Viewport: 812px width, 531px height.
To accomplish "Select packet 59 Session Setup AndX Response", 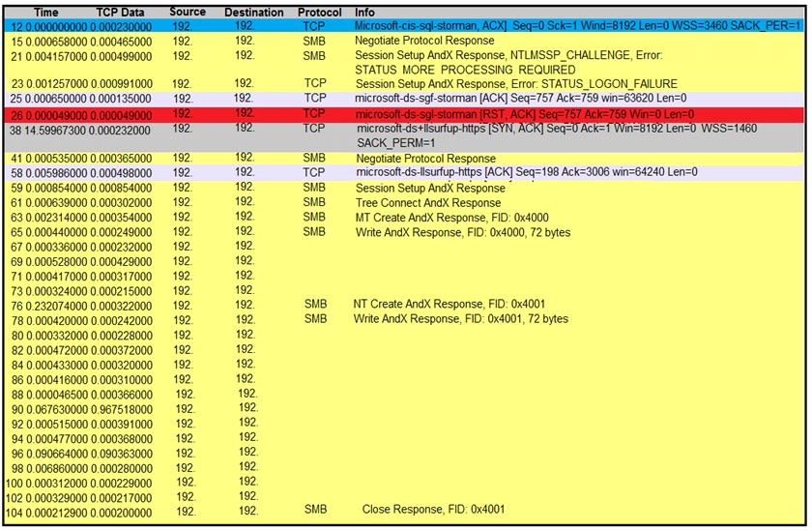I will click(404, 188).
